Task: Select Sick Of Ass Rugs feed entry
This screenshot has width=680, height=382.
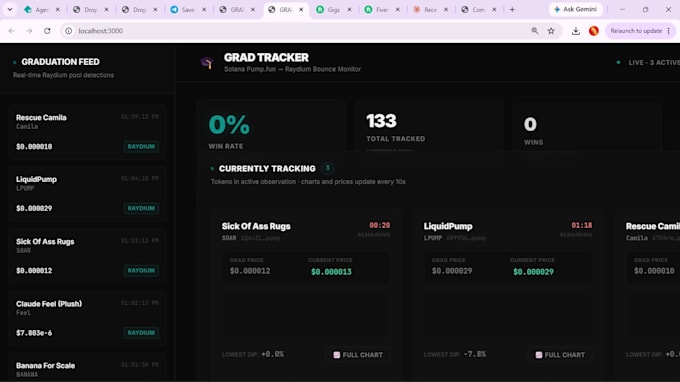Action: [x=87, y=256]
